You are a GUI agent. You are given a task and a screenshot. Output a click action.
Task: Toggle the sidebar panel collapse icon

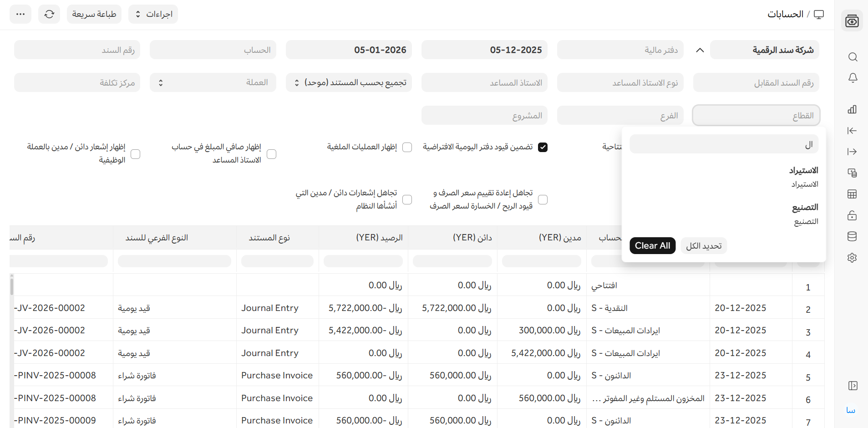[853, 386]
